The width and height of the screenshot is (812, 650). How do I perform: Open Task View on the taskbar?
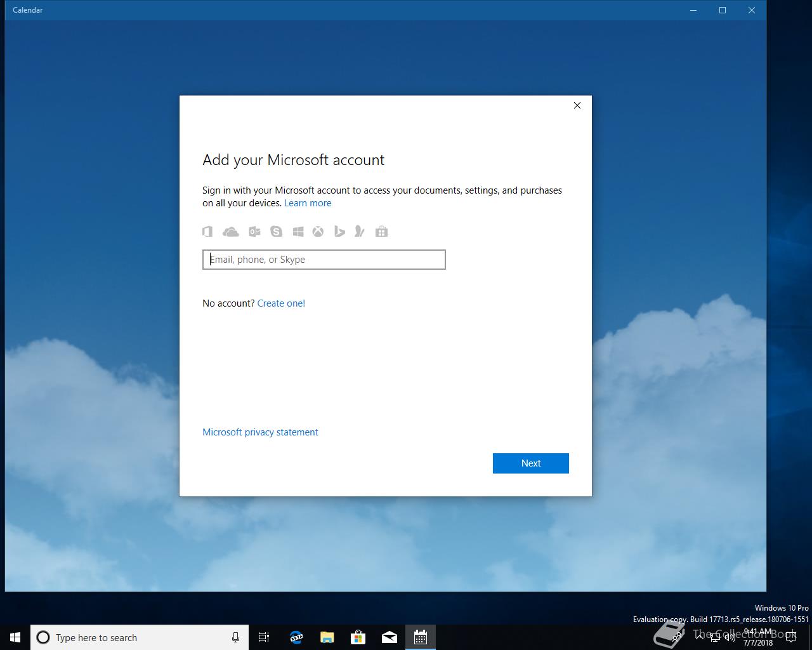tap(264, 637)
